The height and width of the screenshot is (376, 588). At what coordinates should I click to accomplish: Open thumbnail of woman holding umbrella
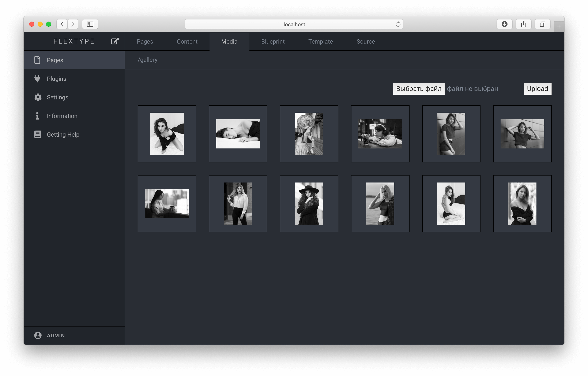pyautogui.click(x=309, y=134)
